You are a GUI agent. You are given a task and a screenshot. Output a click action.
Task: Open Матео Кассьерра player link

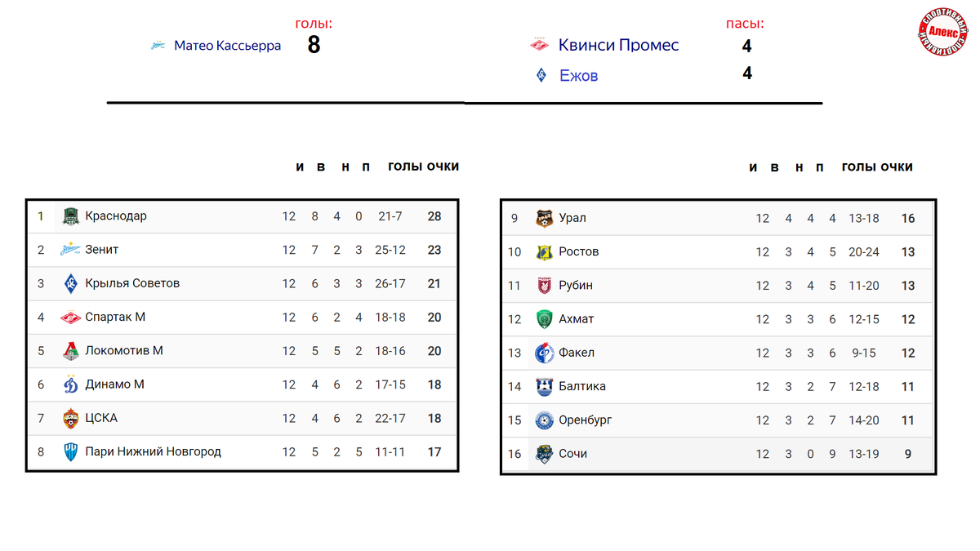(227, 46)
